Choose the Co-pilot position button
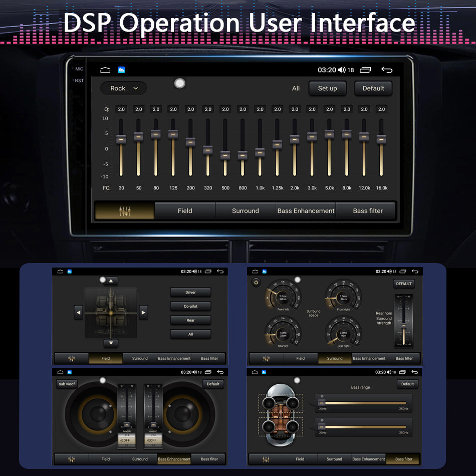This screenshot has width=476, height=476. [x=190, y=306]
